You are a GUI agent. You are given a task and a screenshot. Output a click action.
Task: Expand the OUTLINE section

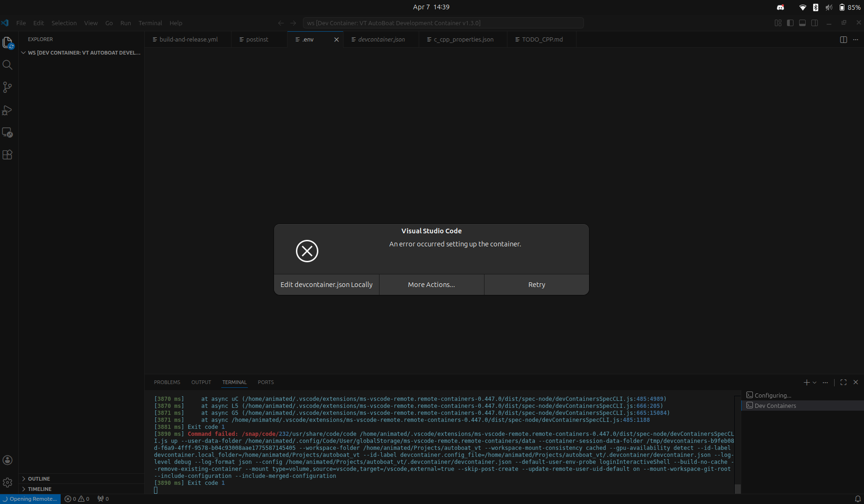[39, 478]
